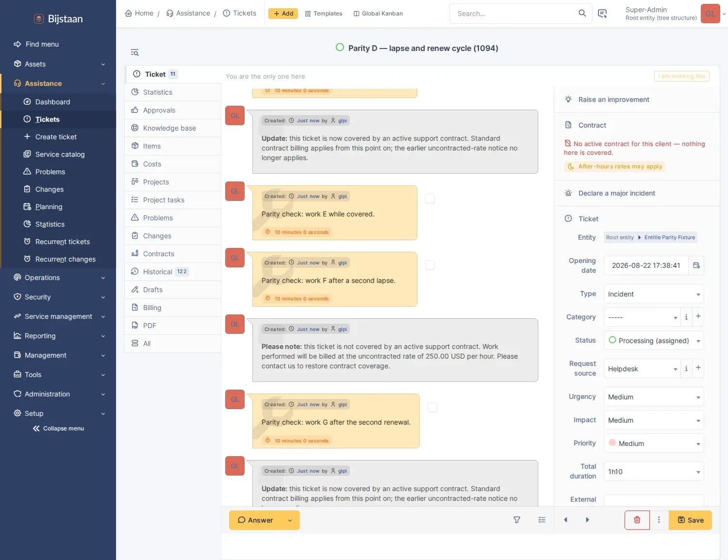Open the Priority dropdown with pink swatch
This screenshot has height=560, width=728.
tap(654, 444)
